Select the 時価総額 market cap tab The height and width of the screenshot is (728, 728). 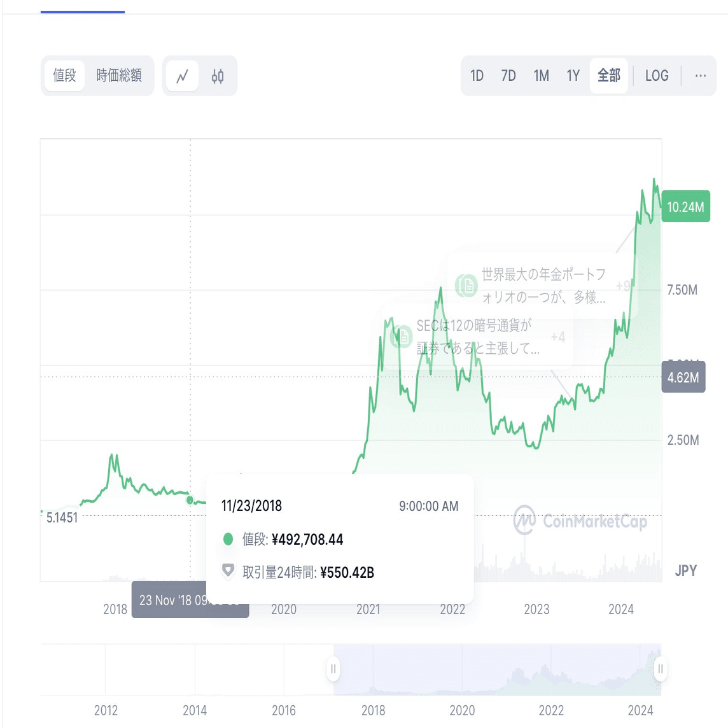119,76
